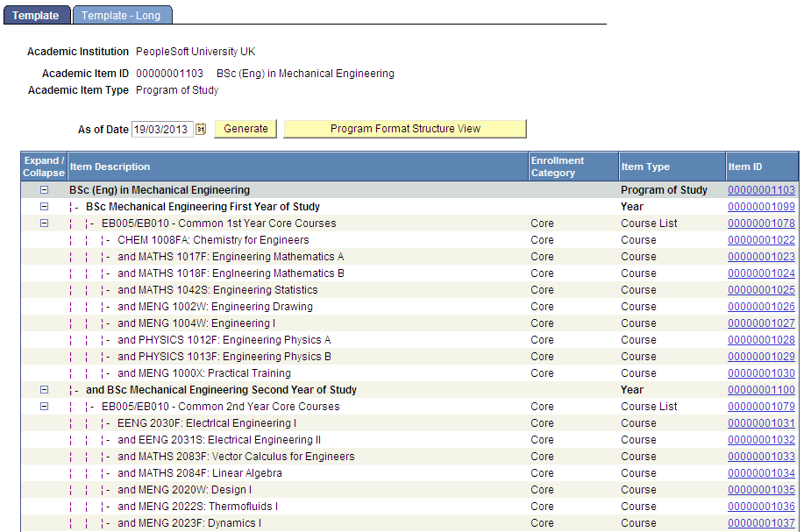Select EENG 2030F: Electrical Engineering I row

(x=409, y=423)
